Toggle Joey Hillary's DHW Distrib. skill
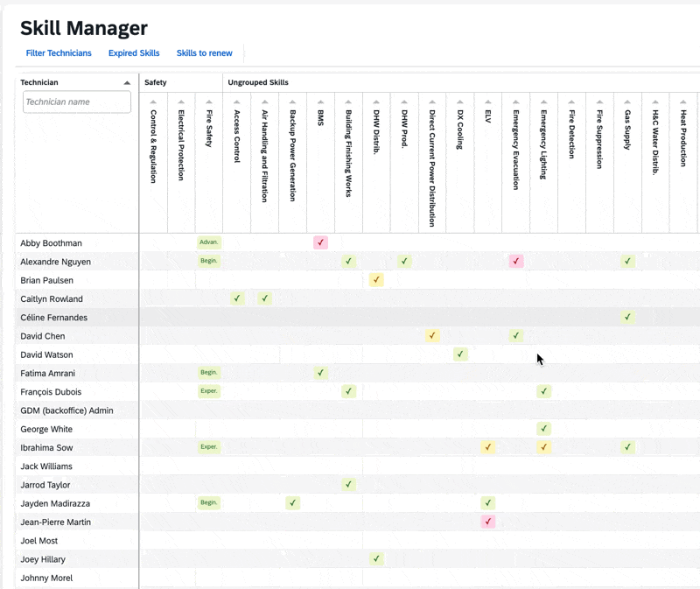This screenshot has height=589, width=700. click(376, 558)
